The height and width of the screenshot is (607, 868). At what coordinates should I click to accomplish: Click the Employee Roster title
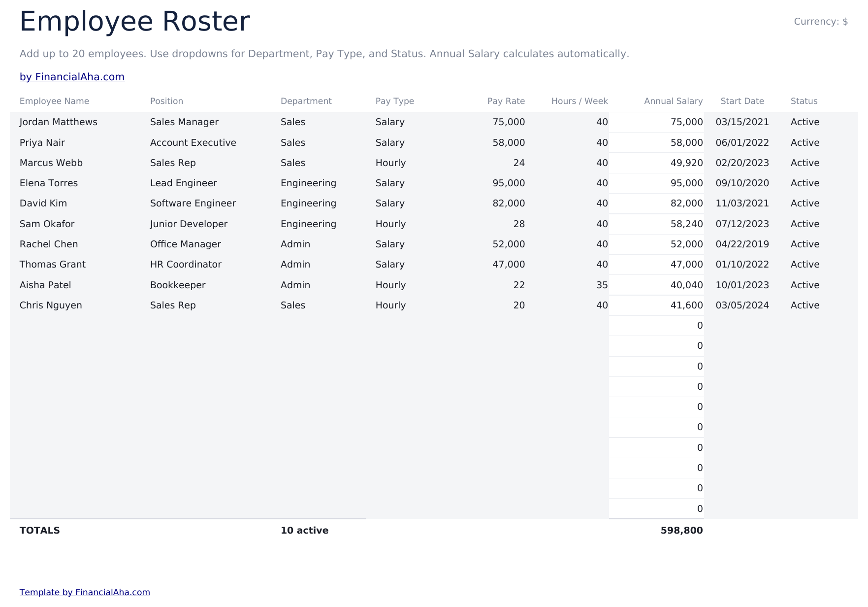134,22
